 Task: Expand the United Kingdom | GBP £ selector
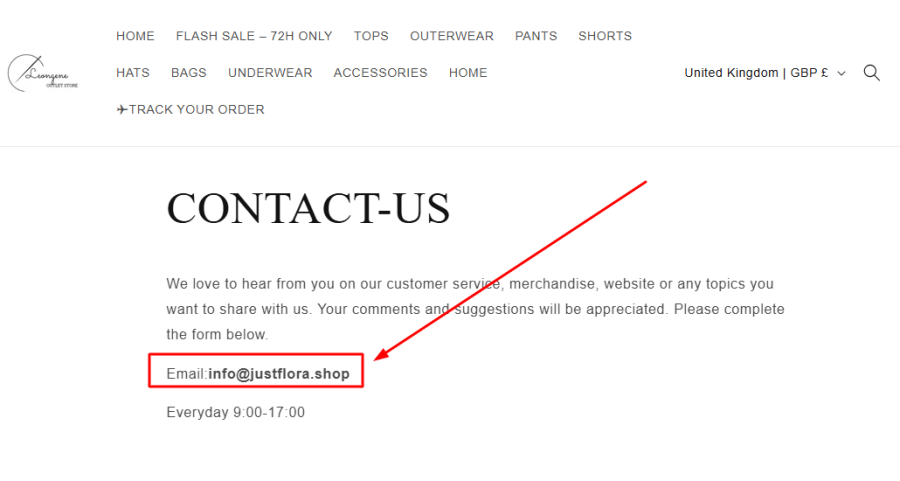click(x=765, y=73)
